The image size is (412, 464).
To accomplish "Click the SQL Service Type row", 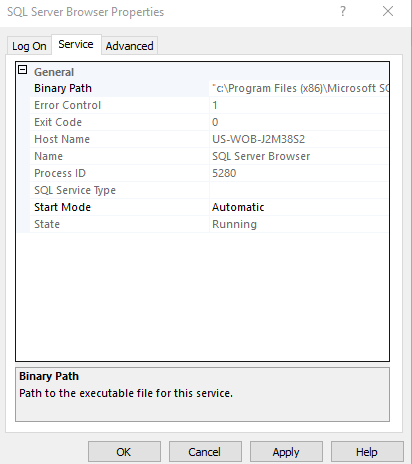I will tap(209, 190).
